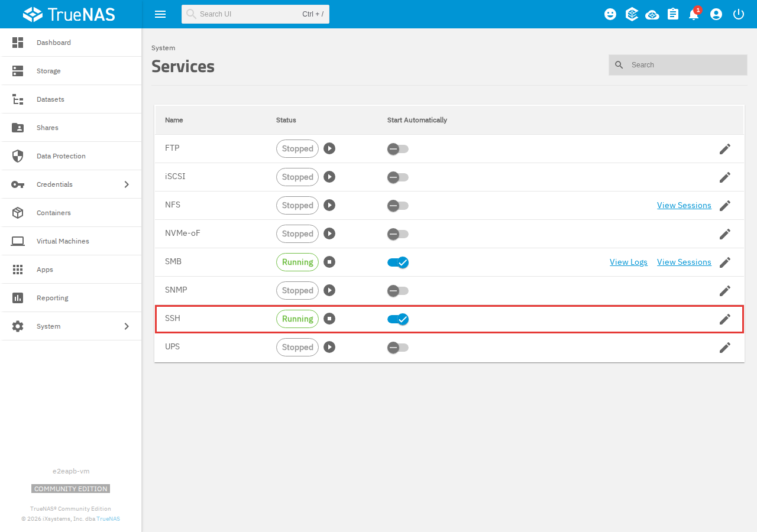The image size is (757, 532).
Task: Enable UPS start automatically toggle
Action: 398,348
